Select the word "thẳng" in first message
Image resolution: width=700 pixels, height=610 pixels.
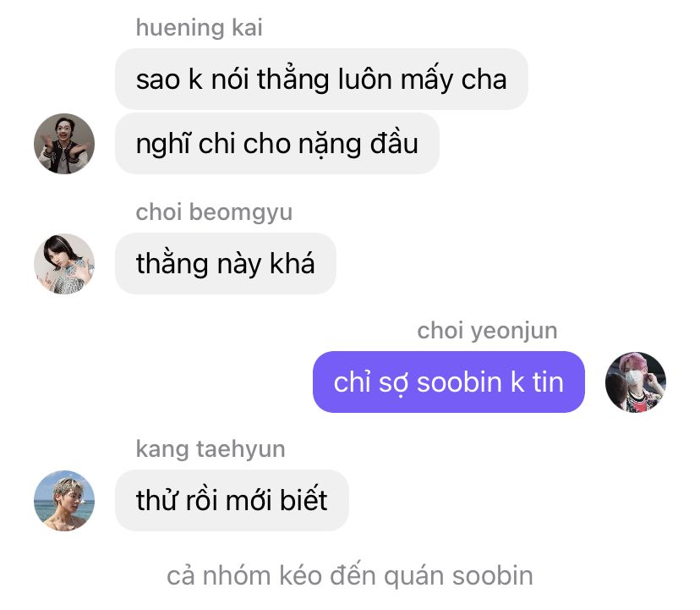(293, 79)
